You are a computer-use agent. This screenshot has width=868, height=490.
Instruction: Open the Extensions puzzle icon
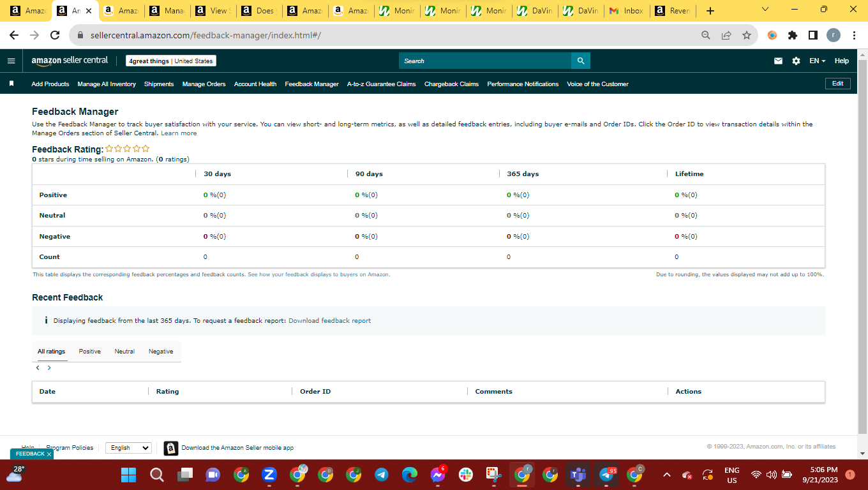pyautogui.click(x=793, y=35)
